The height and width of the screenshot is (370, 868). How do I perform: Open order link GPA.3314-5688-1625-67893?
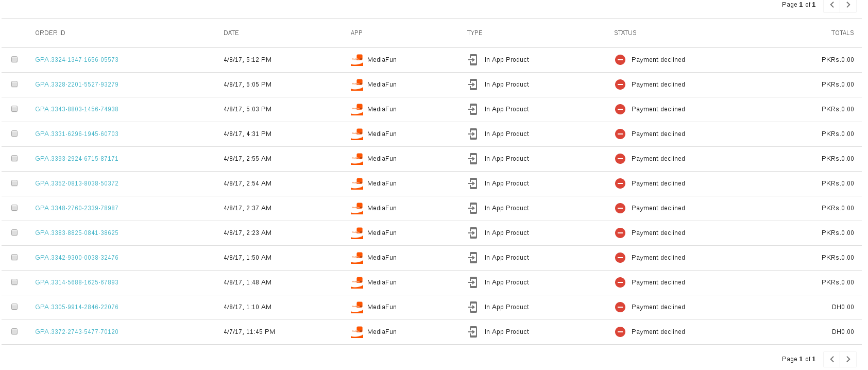[x=77, y=282]
